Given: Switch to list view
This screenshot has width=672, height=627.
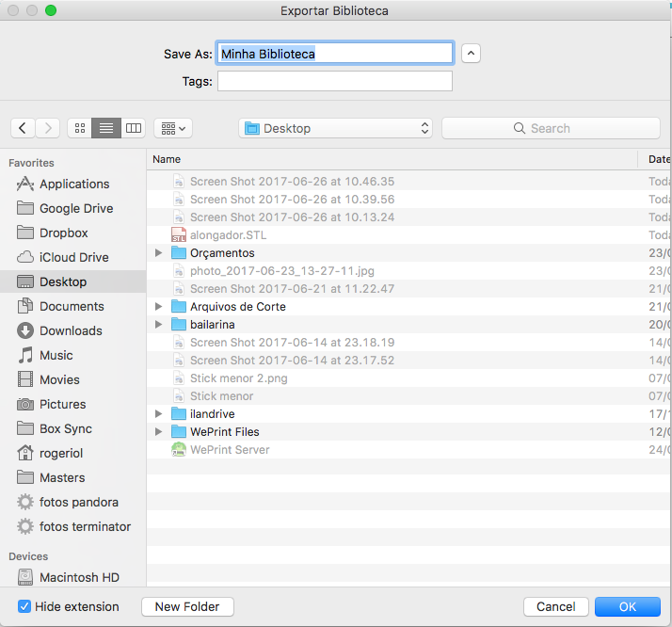Looking at the screenshot, I should 106,128.
